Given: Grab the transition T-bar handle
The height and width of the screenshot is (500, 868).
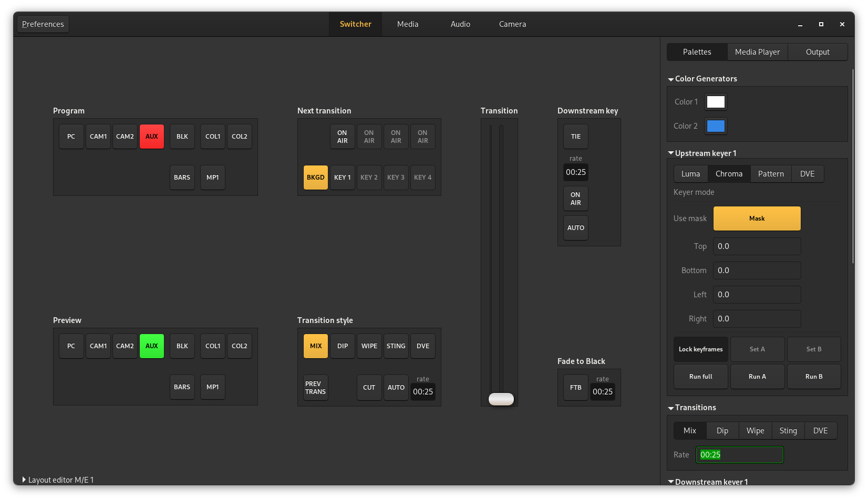Looking at the screenshot, I should 500,399.
